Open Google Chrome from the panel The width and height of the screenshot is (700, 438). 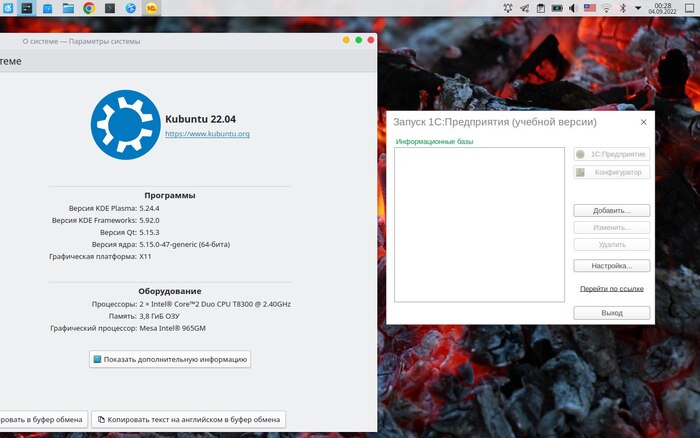(89, 8)
